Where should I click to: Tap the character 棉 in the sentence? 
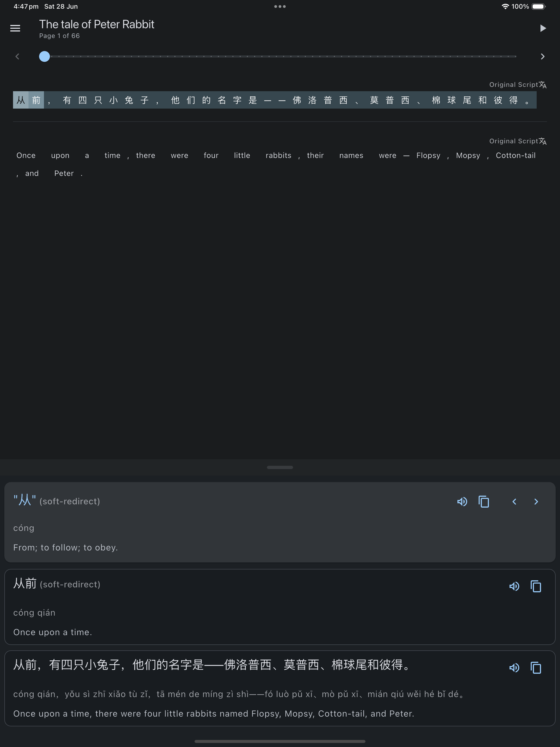coord(436,100)
